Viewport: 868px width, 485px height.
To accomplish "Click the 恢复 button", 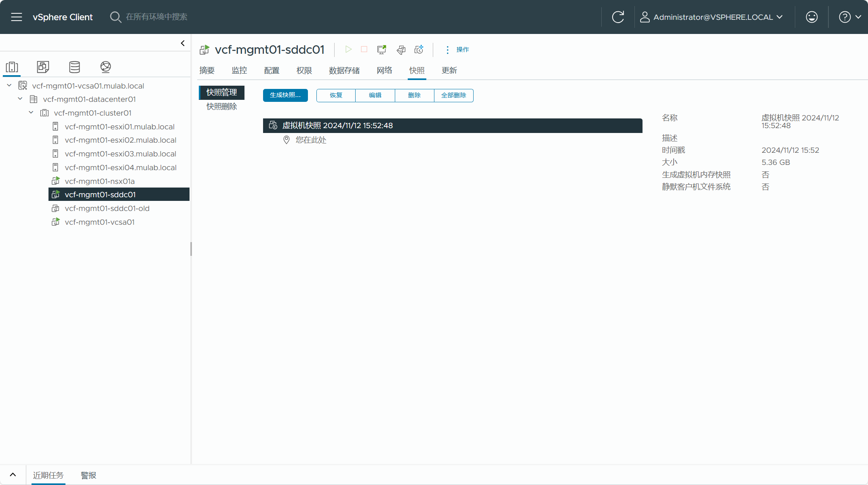I will [x=336, y=95].
